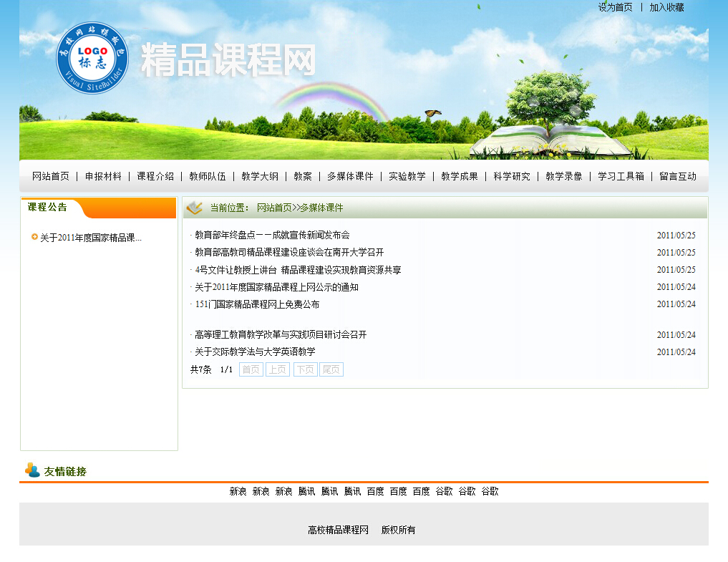Screen dimensions: 728x562
Task: Select 教师队伍 in the navigation
Action: 208,176
